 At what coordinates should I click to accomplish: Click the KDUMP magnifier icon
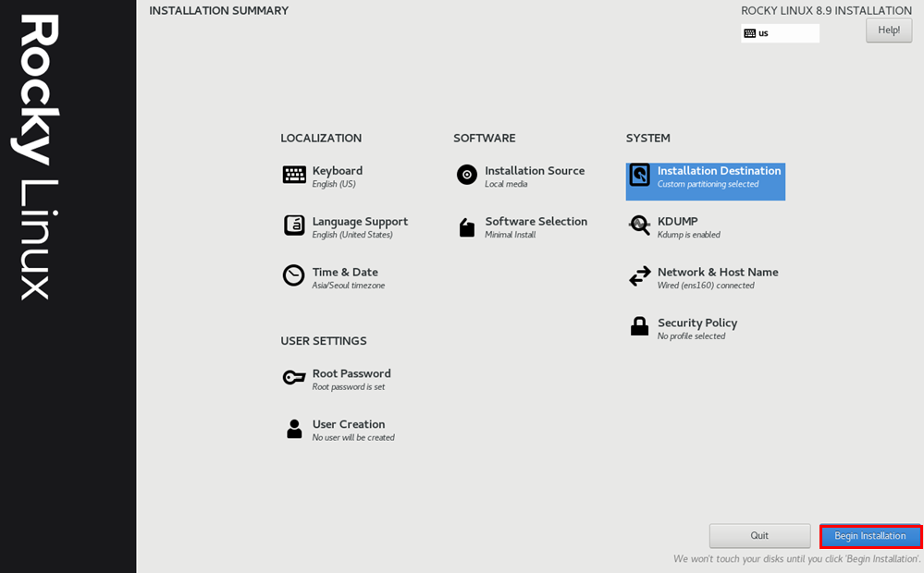pyautogui.click(x=639, y=225)
